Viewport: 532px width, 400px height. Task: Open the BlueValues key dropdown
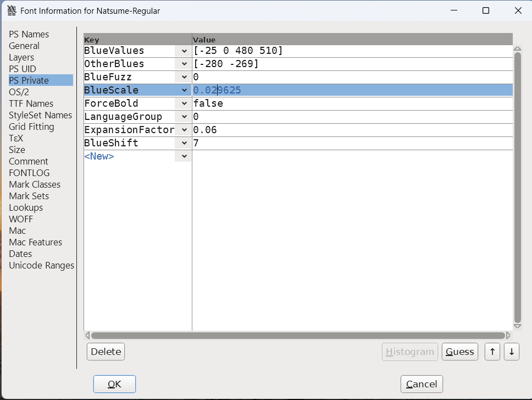[x=184, y=50]
